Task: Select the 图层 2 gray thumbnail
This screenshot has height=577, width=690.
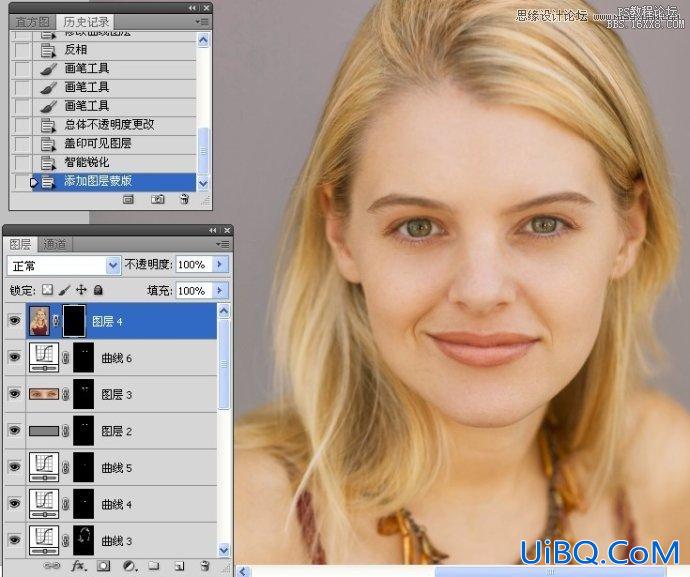Action: (44, 431)
